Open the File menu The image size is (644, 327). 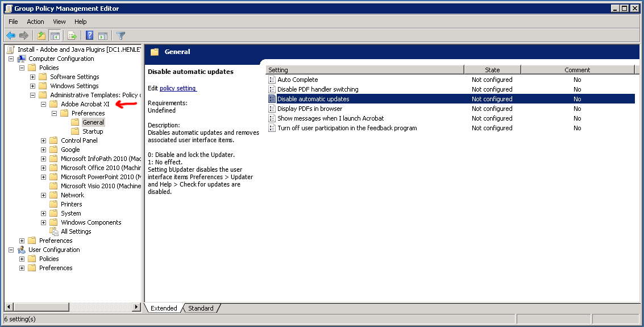pyautogui.click(x=13, y=22)
